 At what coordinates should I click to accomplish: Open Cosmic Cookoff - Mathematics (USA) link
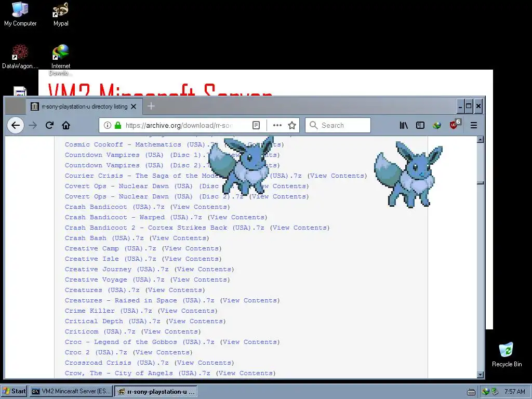pos(140,144)
